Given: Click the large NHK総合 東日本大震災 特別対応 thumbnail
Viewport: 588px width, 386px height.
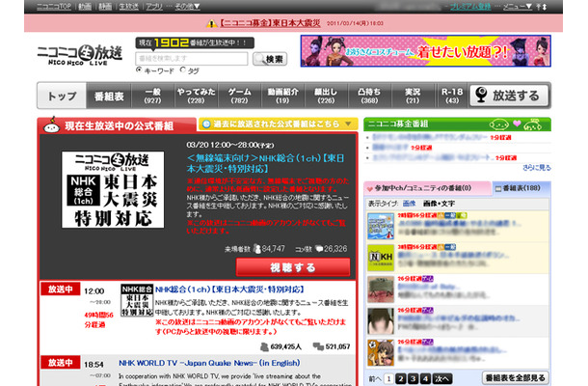Looking at the screenshot, I should coord(113,189).
